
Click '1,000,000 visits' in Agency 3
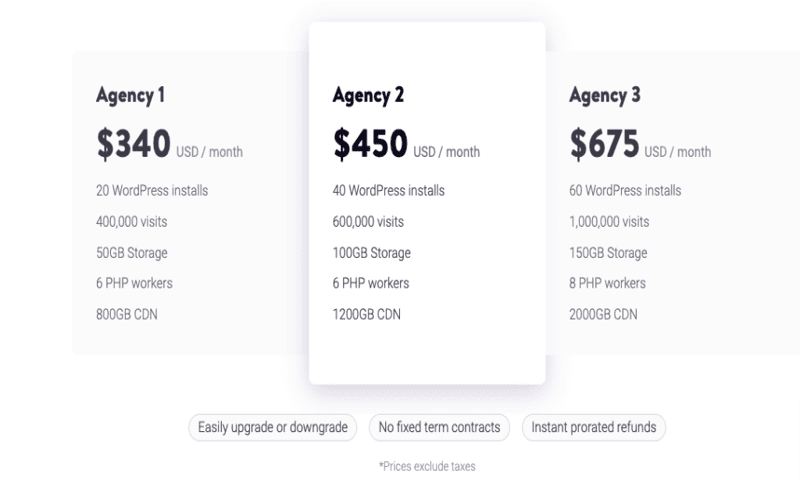610,222
